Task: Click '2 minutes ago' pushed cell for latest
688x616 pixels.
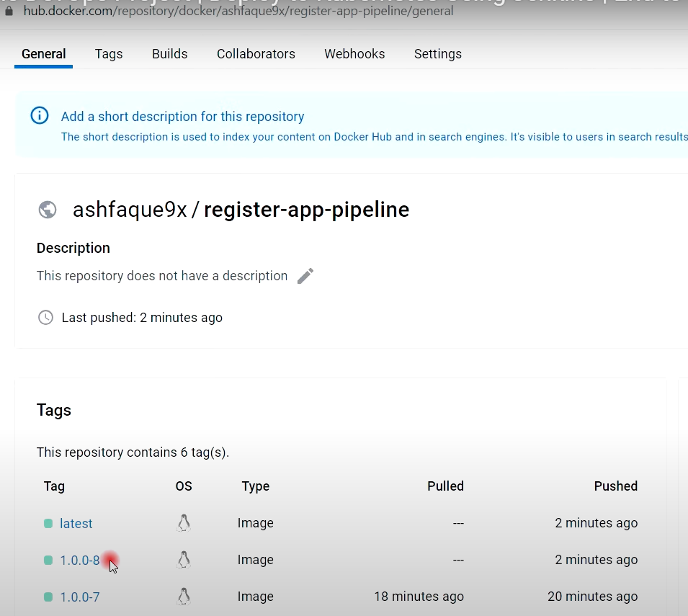Action: point(597,523)
